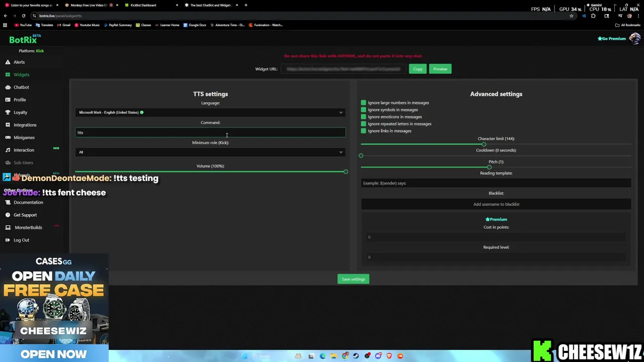Click the Volume slider handle
Viewport: 644px width, 362px height.
tap(346, 172)
